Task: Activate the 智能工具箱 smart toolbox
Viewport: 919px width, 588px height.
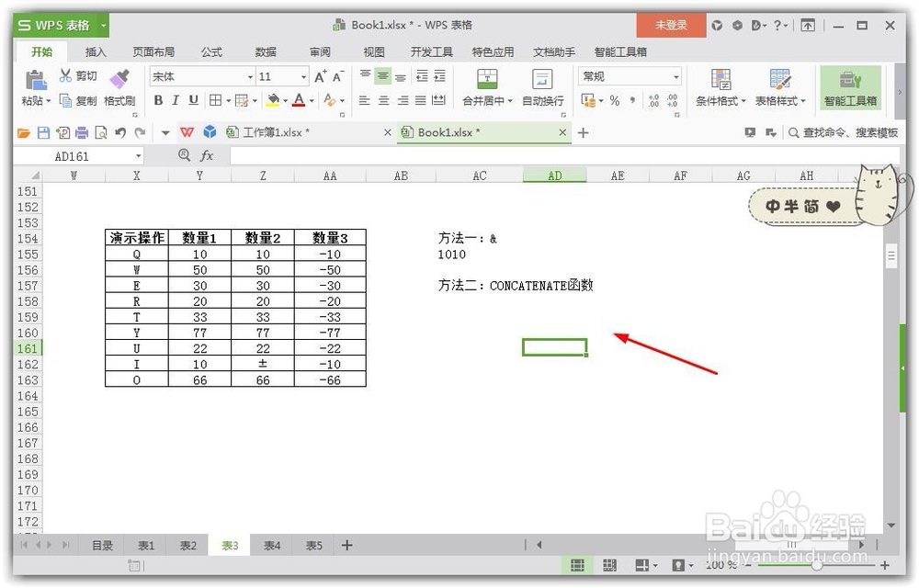Action: pyautogui.click(x=850, y=88)
